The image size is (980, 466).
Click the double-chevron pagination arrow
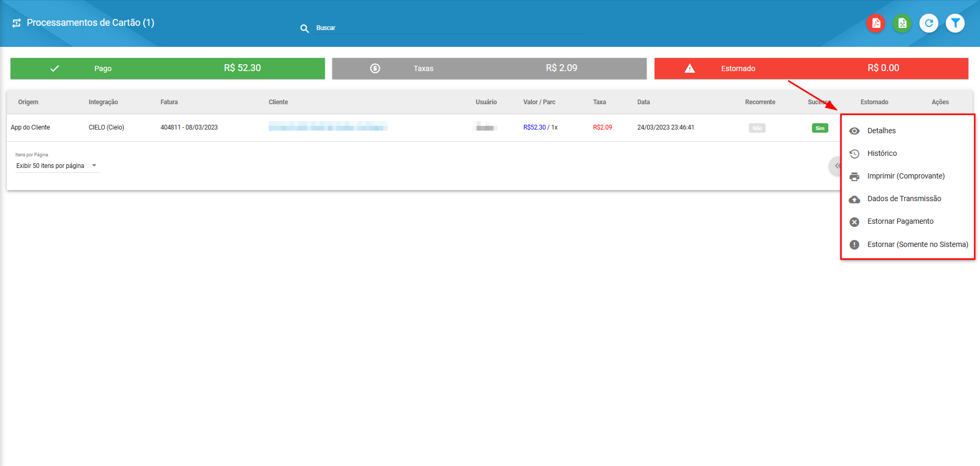pos(837,166)
